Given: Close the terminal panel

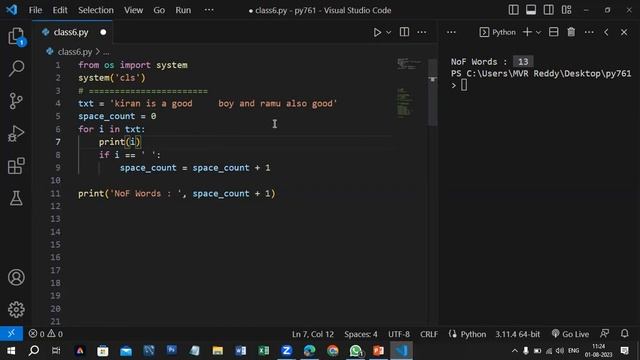Looking at the screenshot, I should pos(624,32).
